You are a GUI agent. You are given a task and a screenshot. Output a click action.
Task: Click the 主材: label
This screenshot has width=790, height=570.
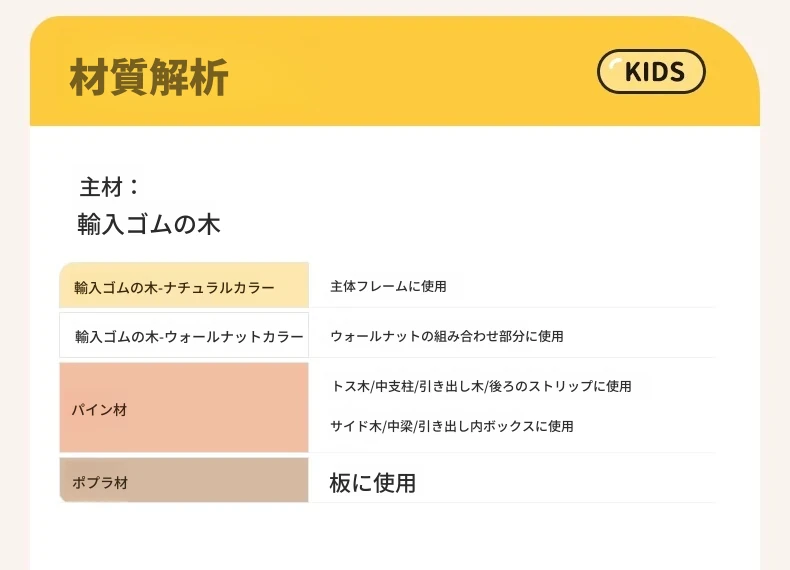109,187
